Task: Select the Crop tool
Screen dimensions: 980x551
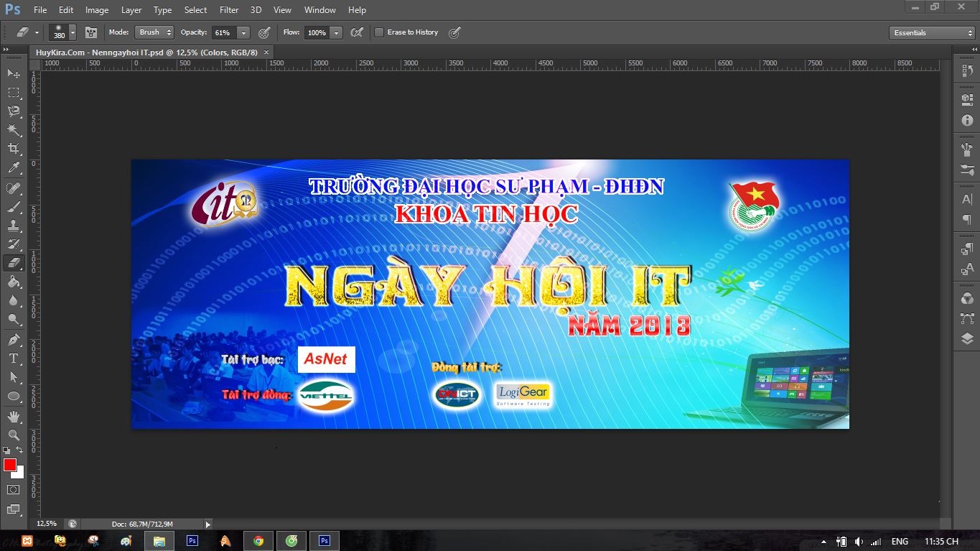Action: (14, 148)
